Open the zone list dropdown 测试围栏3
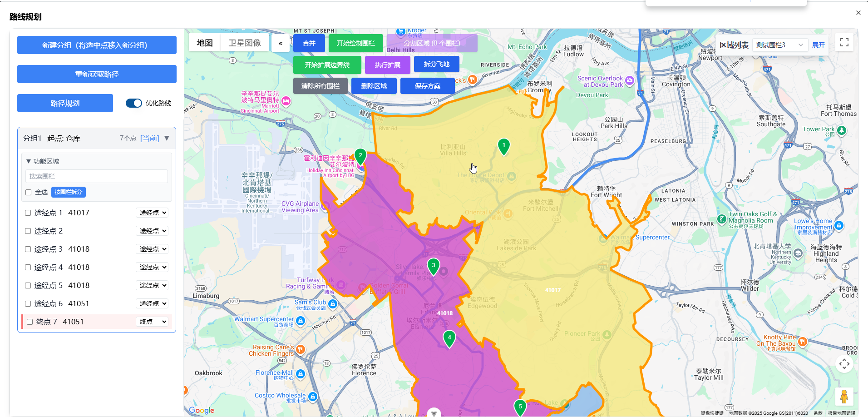This screenshot has height=417, width=868. [779, 45]
